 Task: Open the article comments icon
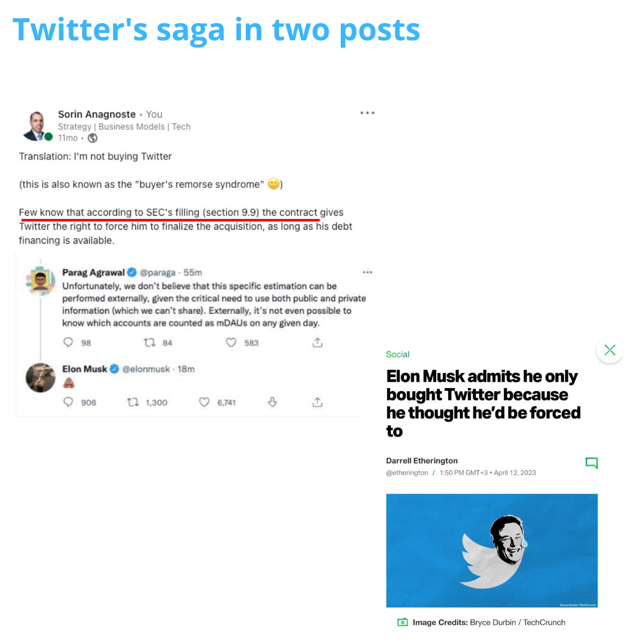pos(591,463)
